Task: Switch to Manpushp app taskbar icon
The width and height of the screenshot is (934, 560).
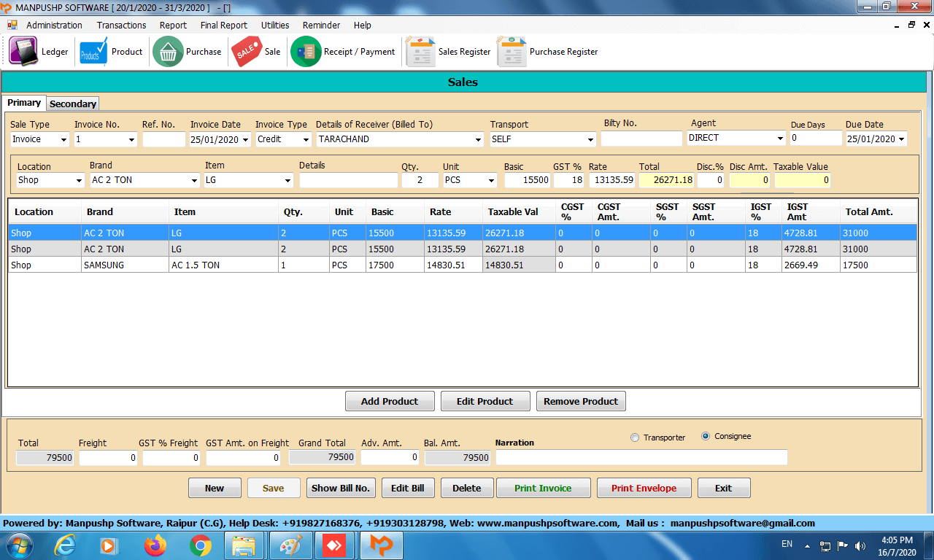Action: coord(381,545)
